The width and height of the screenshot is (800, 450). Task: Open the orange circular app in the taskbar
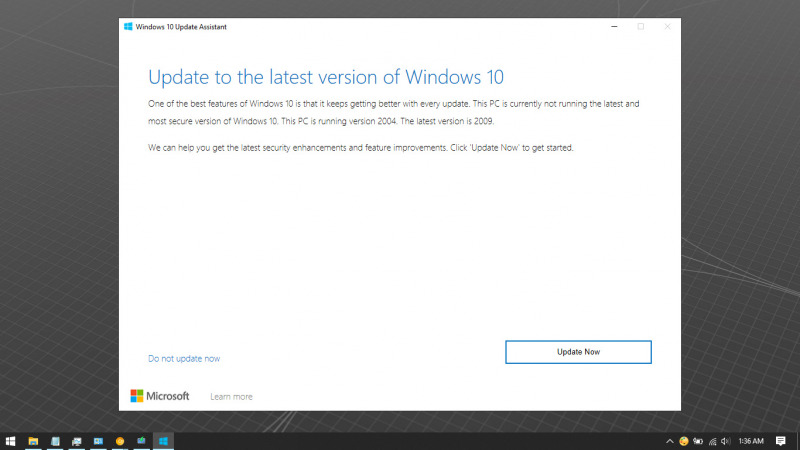[x=120, y=441]
